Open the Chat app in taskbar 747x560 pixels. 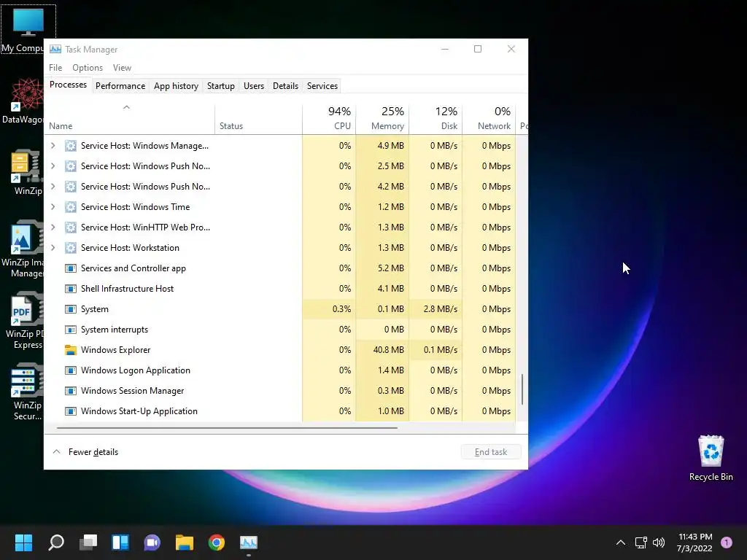click(x=152, y=542)
